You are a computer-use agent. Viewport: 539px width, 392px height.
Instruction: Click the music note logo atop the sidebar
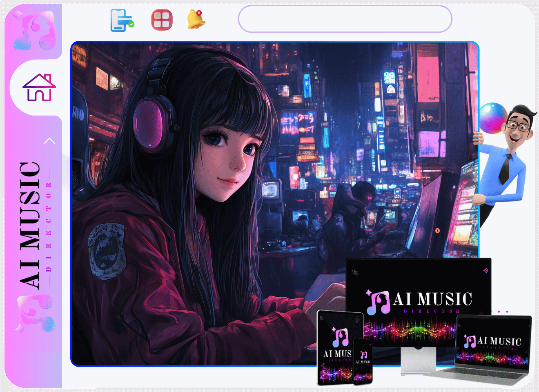[x=34, y=31]
